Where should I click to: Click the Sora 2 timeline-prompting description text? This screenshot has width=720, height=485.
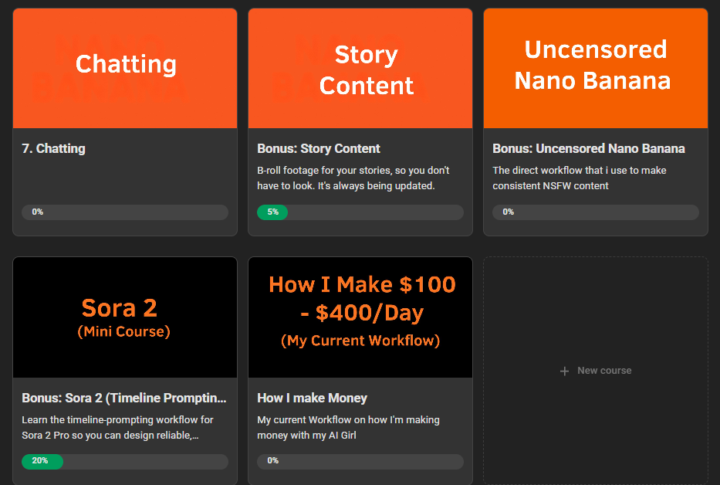point(115,427)
